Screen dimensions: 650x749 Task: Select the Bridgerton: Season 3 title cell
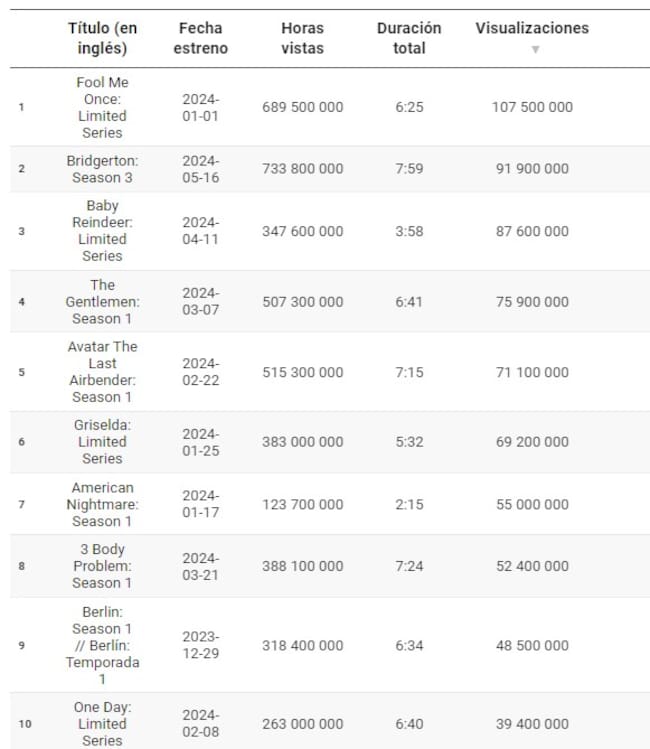(102, 169)
